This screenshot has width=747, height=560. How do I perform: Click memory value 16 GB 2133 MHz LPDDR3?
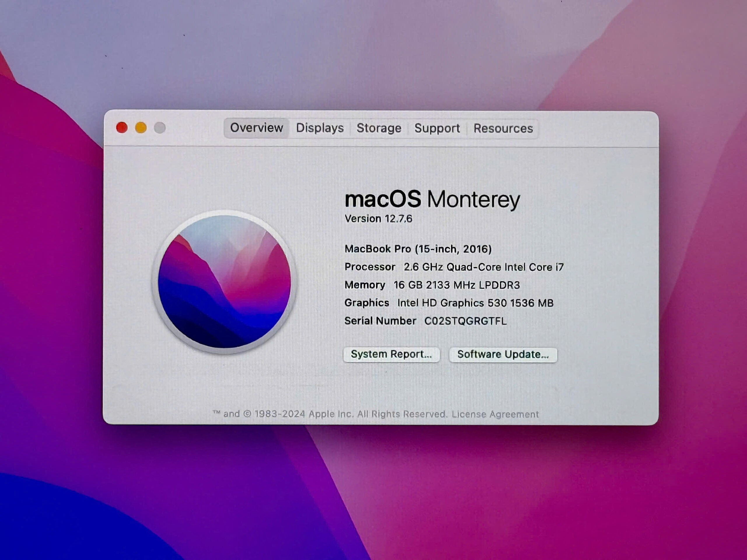click(457, 285)
